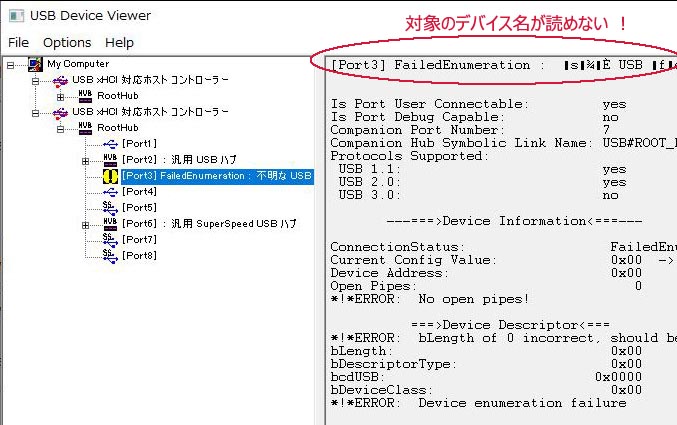
Task: Select the [Port4] tree entry
Action: point(139,191)
